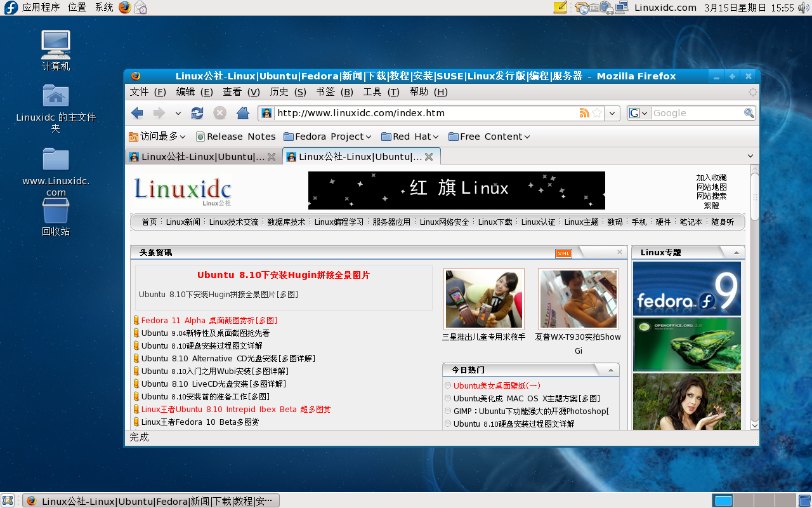Reload the current page

(x=197, y=112)
